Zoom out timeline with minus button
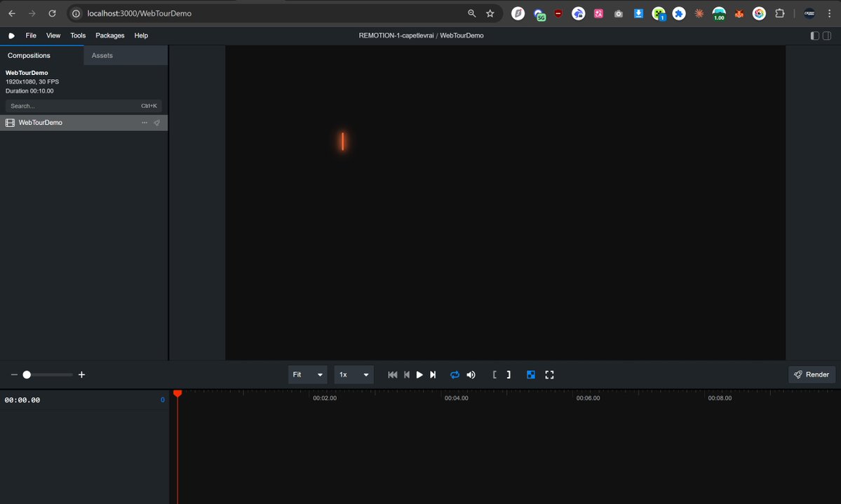This screenshot has height=504, width=841. 14,375
